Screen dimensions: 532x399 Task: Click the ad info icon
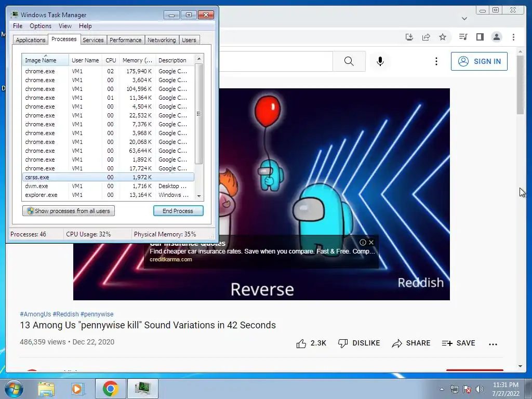[363, 242]
